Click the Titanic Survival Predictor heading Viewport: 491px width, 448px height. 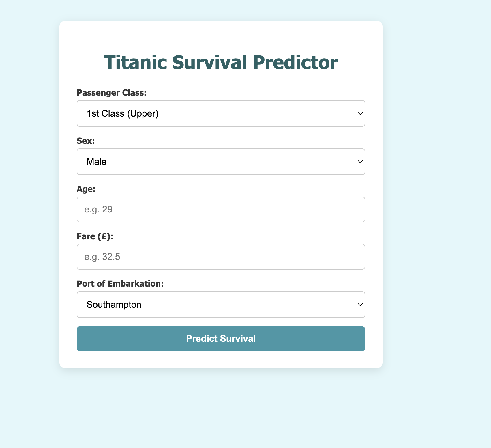coord(221,62)
